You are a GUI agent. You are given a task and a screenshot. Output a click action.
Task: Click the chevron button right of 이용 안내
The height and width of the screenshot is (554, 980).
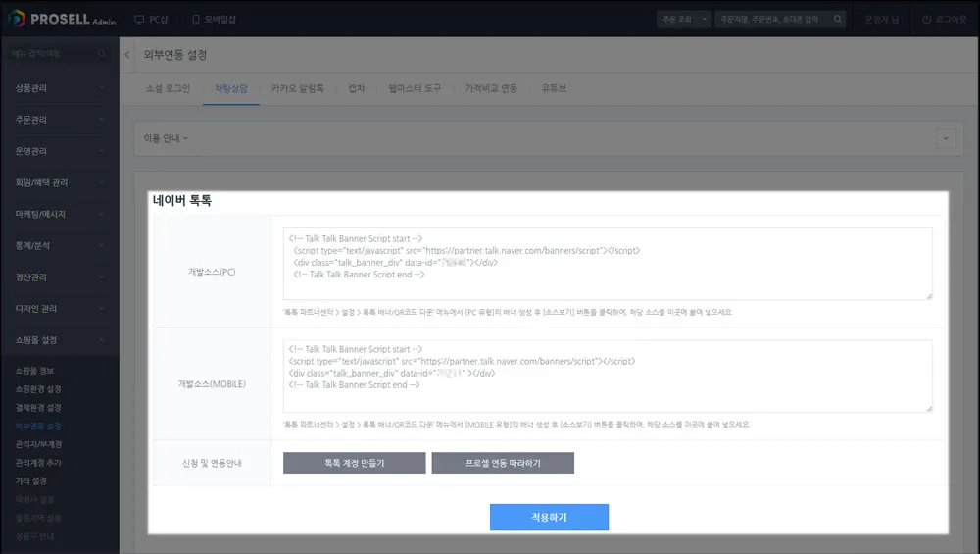point(946,138)
